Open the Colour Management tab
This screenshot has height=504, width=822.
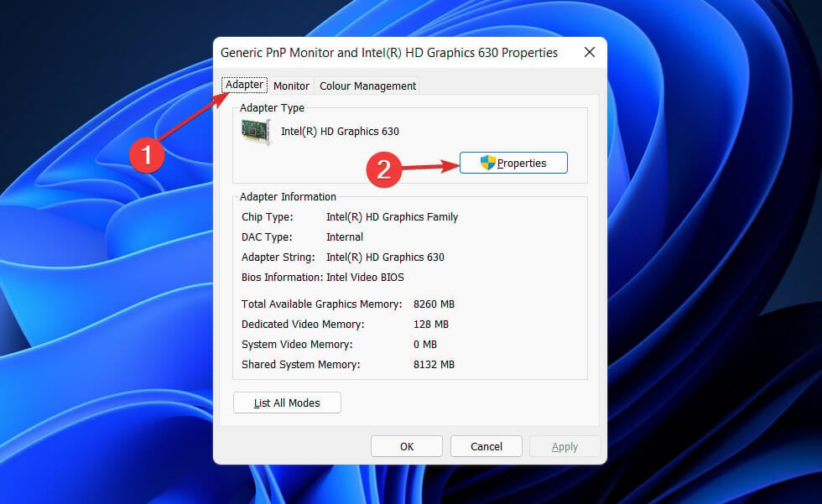(x=367, y=86)
